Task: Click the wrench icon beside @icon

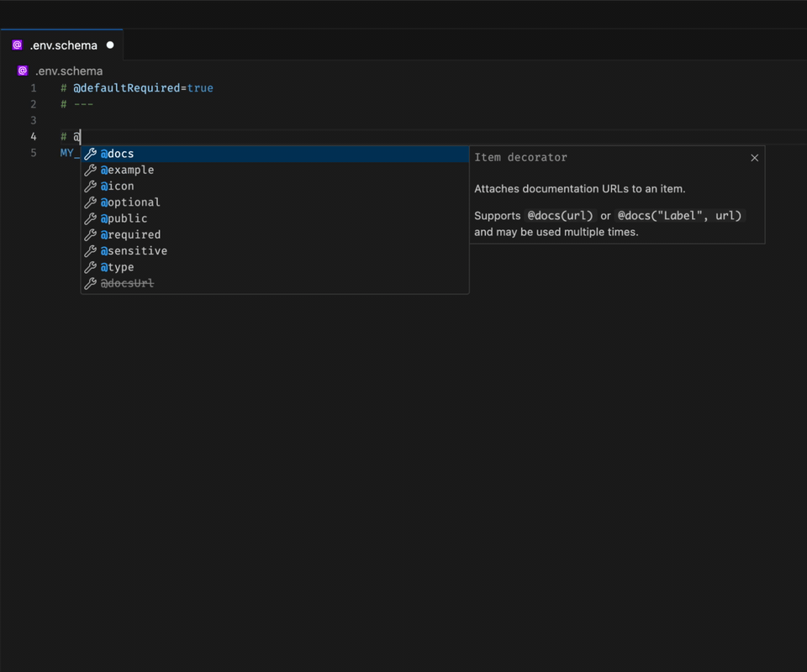Action: coord(91,186)
